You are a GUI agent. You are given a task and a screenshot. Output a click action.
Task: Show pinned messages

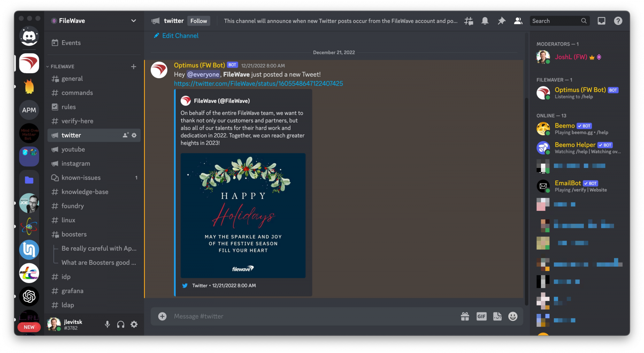pyautogui.click(x=501, y=21)
